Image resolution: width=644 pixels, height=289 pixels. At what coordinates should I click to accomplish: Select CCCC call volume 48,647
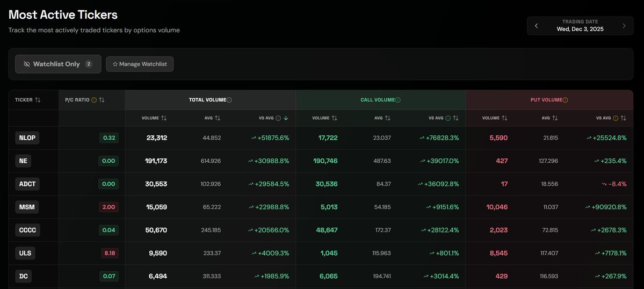tap(327, 230)
